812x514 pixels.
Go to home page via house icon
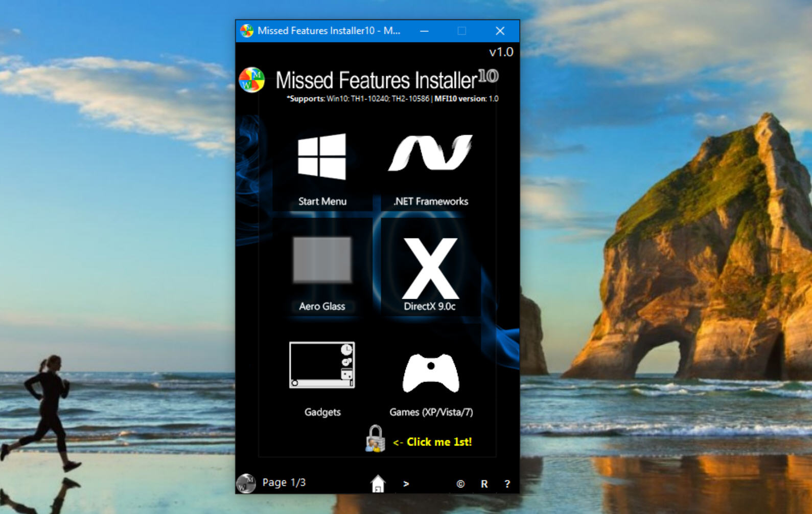(x=378, y=483)
